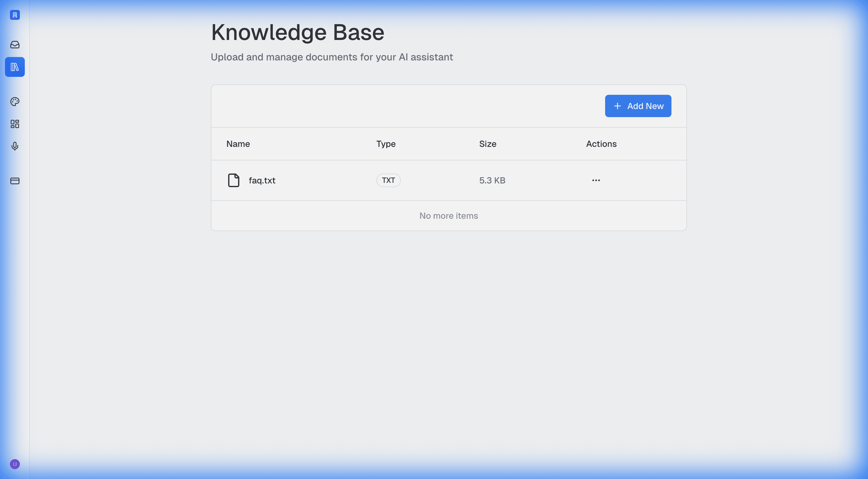Open the dashboard grid icon in sidebar
Viewport: 868px width, 479px height.
tap(15, 124)
